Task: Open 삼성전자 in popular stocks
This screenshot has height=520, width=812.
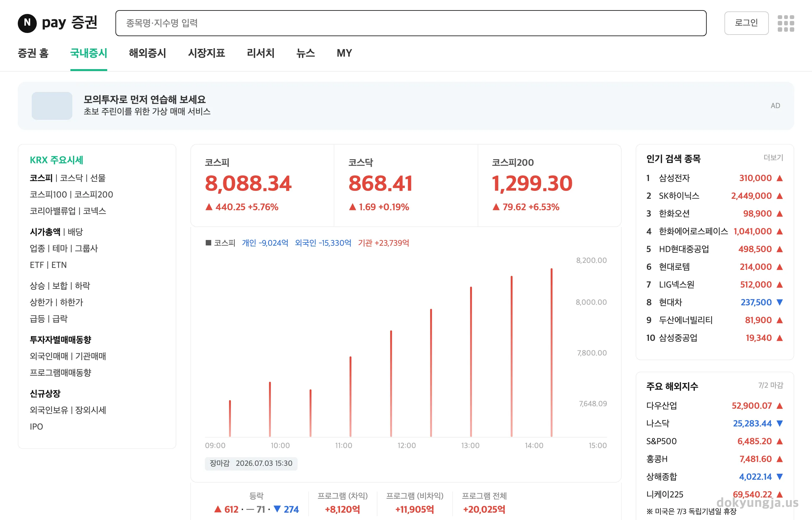Action: tap(714, 178)
